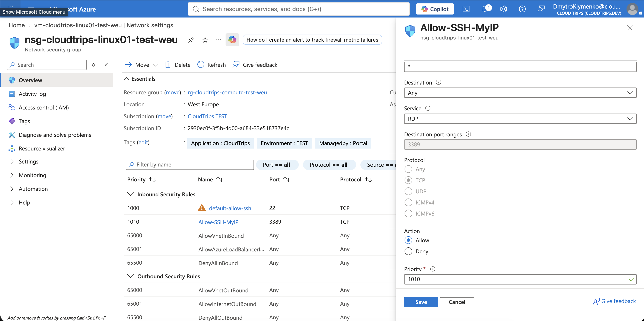Choose the Deny action radio button
644x321 pixels.
point(408,251)
